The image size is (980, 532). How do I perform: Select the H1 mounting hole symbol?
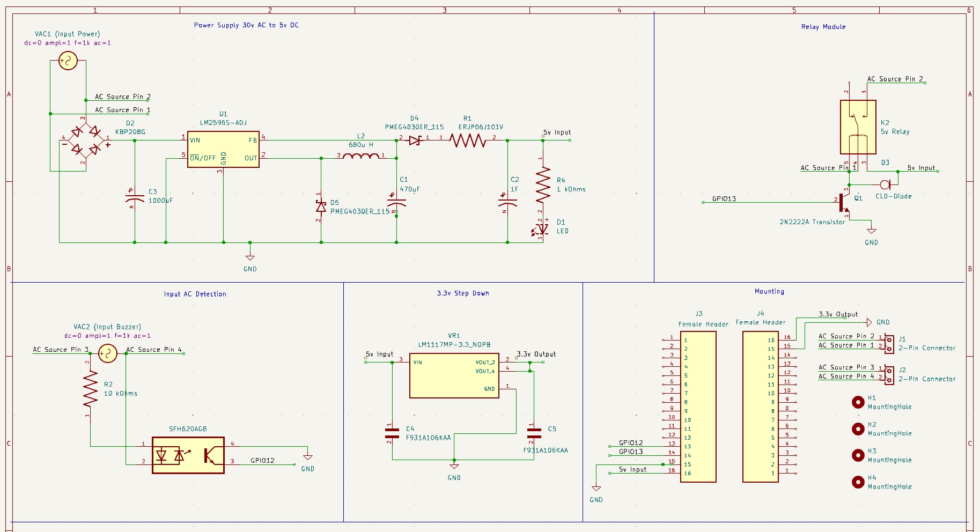click(x=858, y=402)
